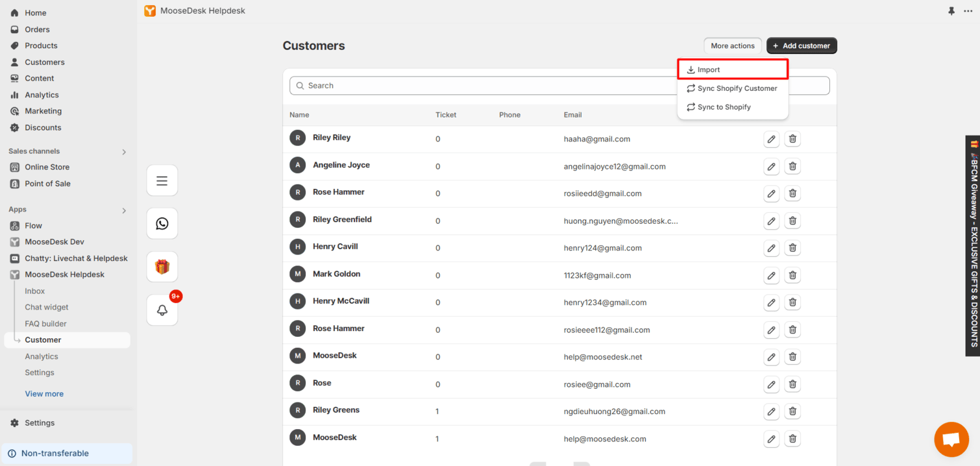980x466 pixels.
Task: Open the hamburger menu floating button
Action: 162,180
